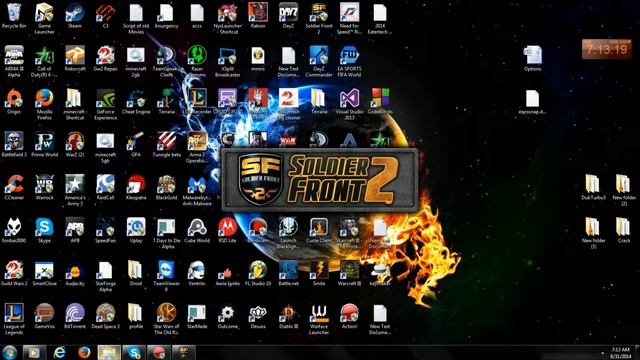Open the taskbar clock showing 7:13 AM

click(x=620, y=353)
